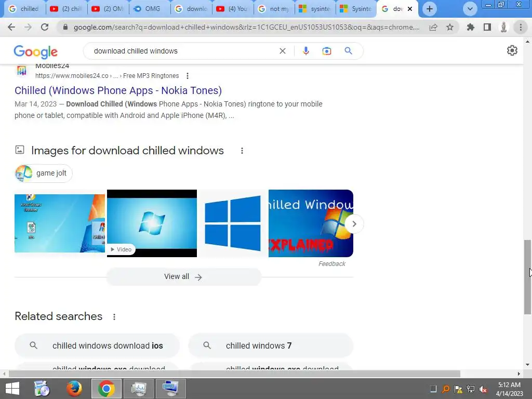Go back to previous page
Image resolution: width=532 pixels, height=399 pixels.
pos(11,27)
